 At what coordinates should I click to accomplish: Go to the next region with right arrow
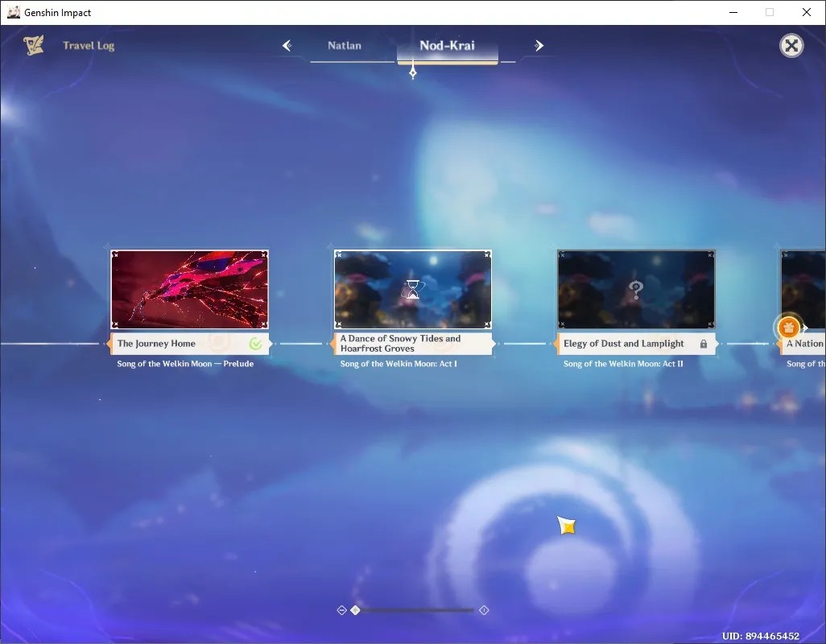(539, 46)
